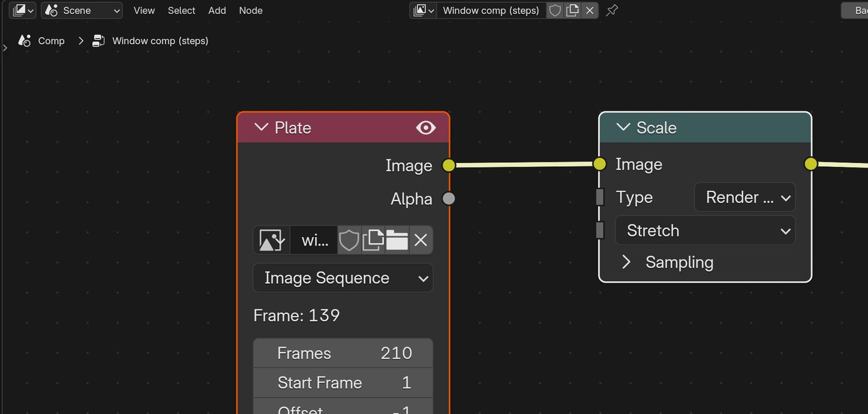Open the editor type selector dropdown

22,10
